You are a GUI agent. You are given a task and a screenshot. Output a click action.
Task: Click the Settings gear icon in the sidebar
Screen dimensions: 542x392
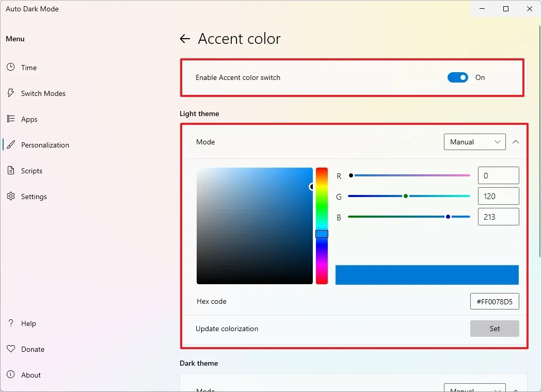tap(10, 196)
